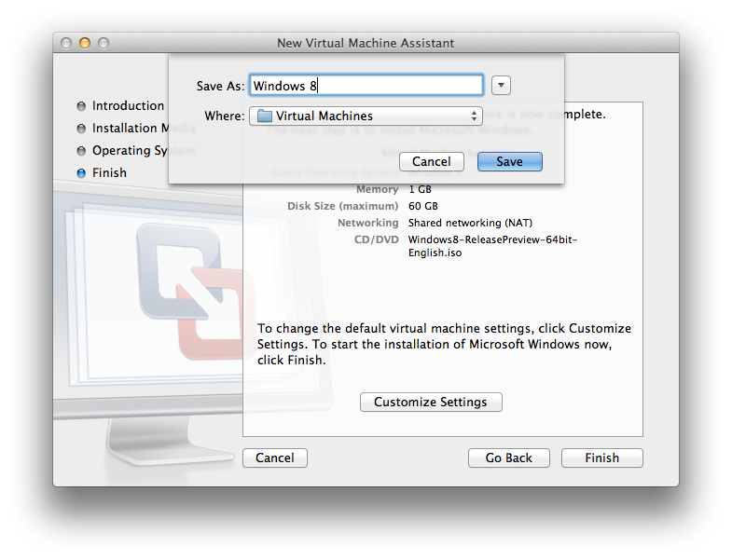The height and width of the screenshot is (560, 732).
Task: Click the folder icon beside Virtual Machines
Action: (264, 116)
